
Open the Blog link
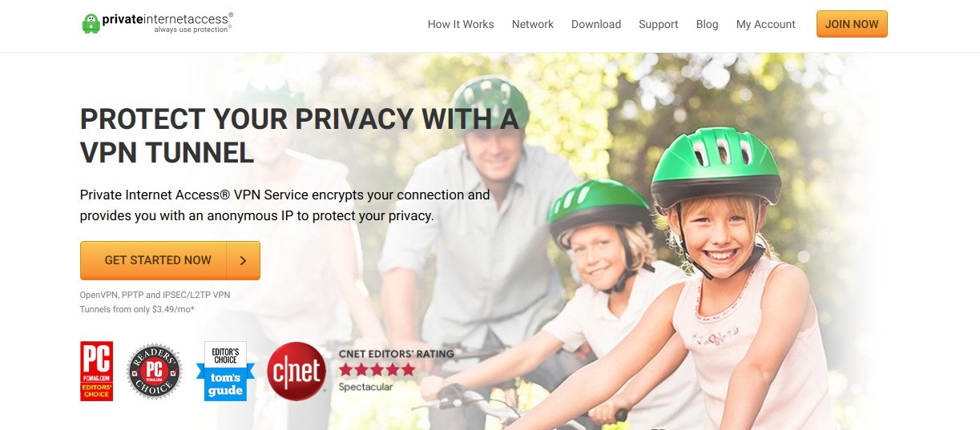point(708,24)
